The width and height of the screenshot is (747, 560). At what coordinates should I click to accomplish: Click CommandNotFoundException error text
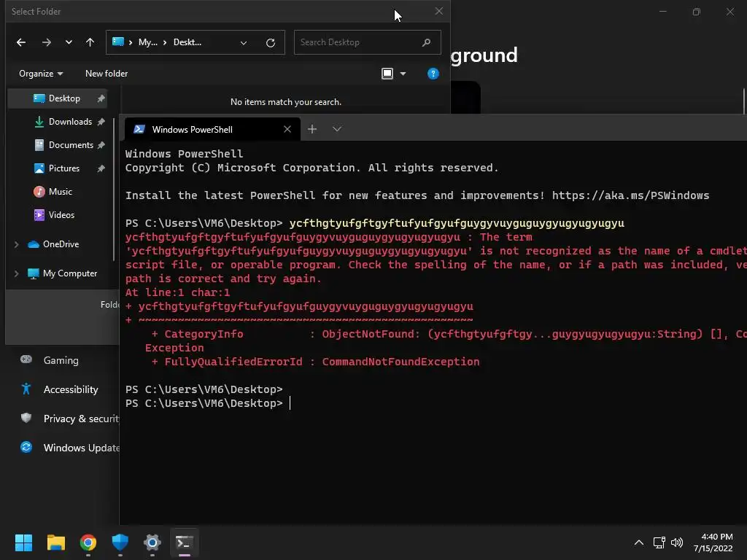click(400, 362)
